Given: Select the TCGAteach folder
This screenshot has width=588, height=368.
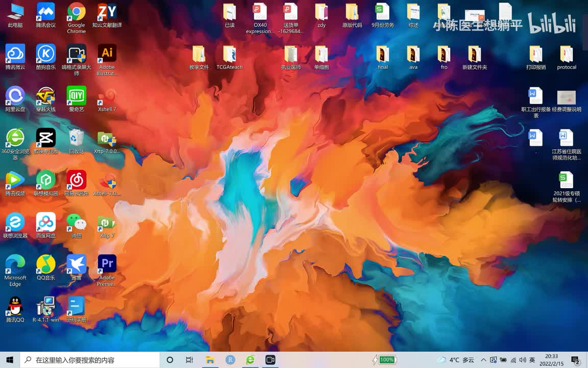Looking at the screenshot, I should point(230,57).
